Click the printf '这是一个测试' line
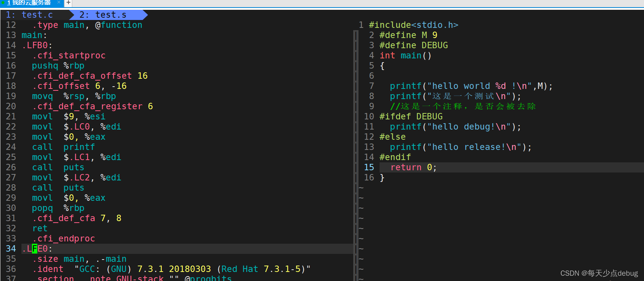Viewport: 644px width, 281px height. coord(456,96)
